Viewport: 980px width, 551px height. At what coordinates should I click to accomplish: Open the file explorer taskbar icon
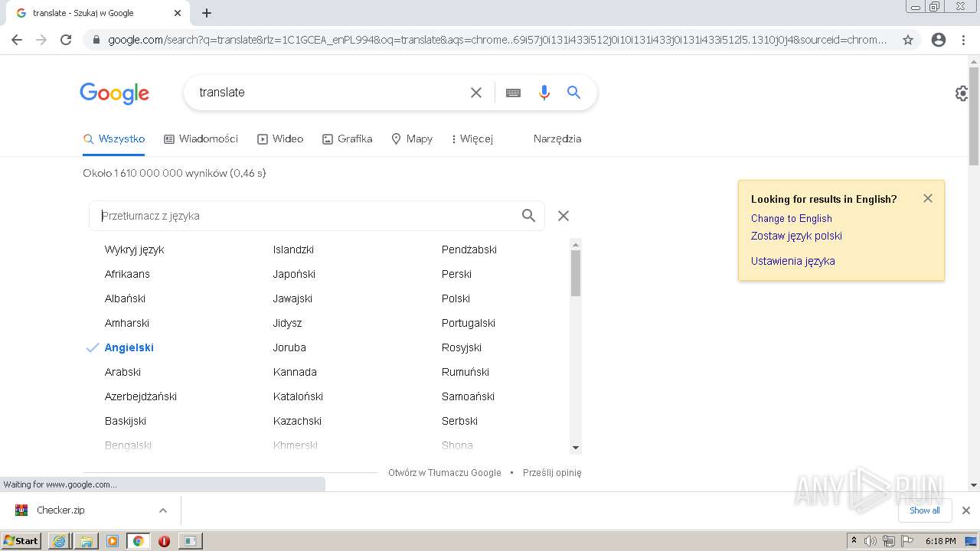click(x=86, y=541)
